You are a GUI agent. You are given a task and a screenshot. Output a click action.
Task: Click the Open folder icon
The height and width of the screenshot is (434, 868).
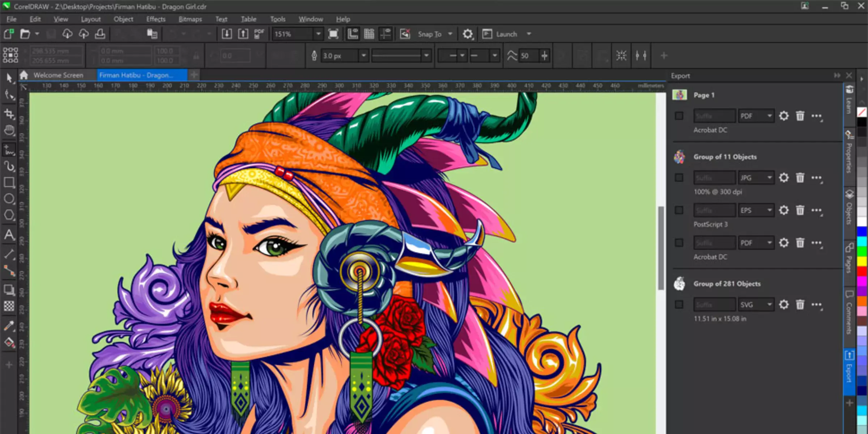click(x=25, y=34)
